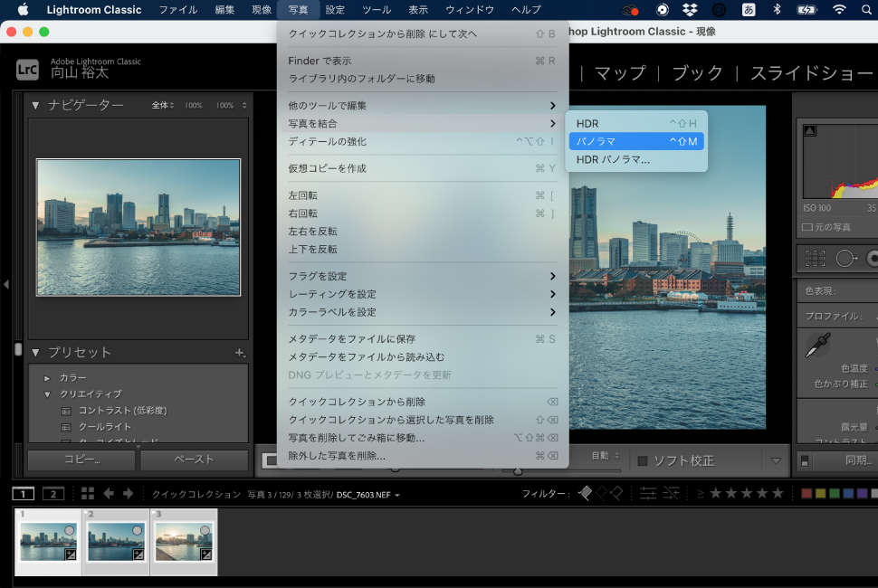Screen dimensions: 878x588
Task: Apply the クールライト preset
Action: tap(105, 427)
